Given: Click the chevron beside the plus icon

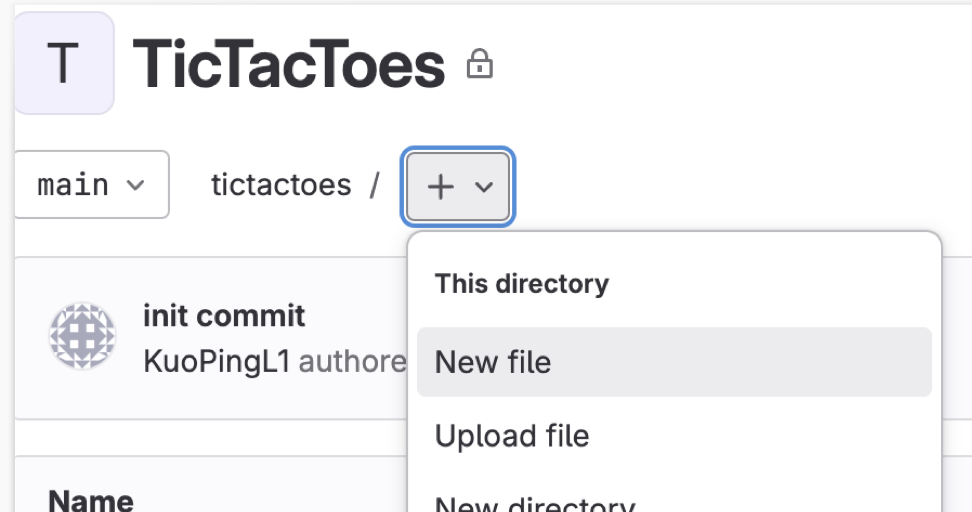Looking at the screenshot, I should pos(484,187).
